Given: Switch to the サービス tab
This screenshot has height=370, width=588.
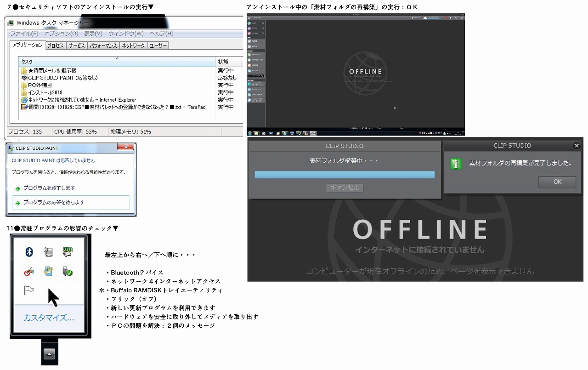Looking at the screenshot, I should click(77, 46).
